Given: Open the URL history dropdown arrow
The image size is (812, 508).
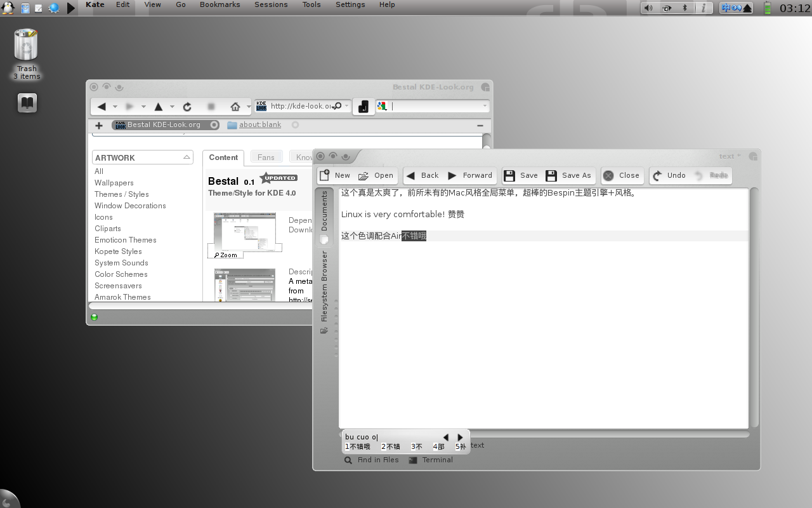Looking at the screenshot, I should pyautogui.click(x=346, y=106).
